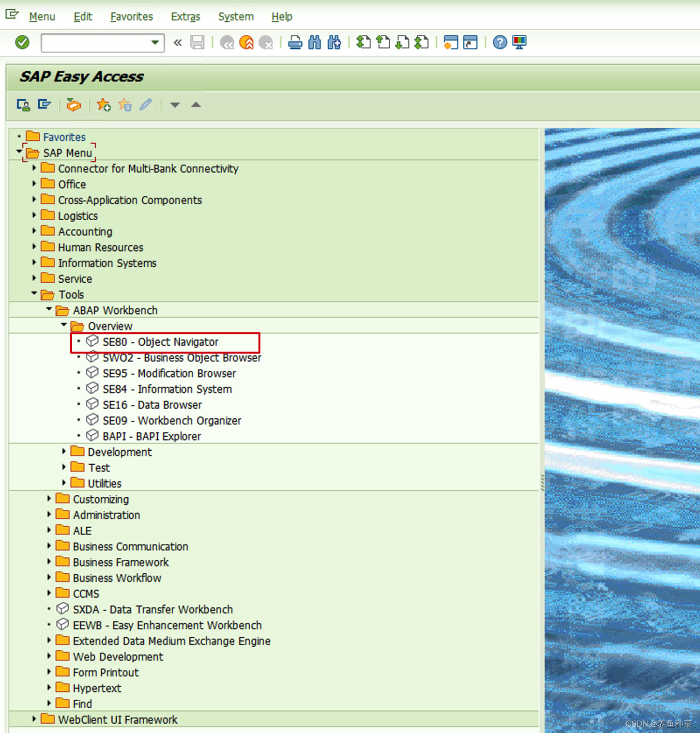This screenshot has width=700, height=733.
Task: Click the orange Exit icon
Action: [x=246, y=43]
